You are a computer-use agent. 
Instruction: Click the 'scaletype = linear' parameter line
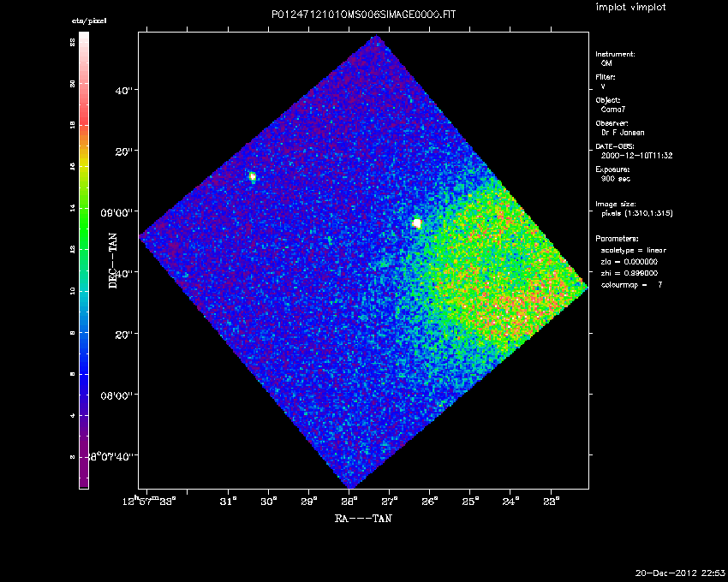coord(633,250)
